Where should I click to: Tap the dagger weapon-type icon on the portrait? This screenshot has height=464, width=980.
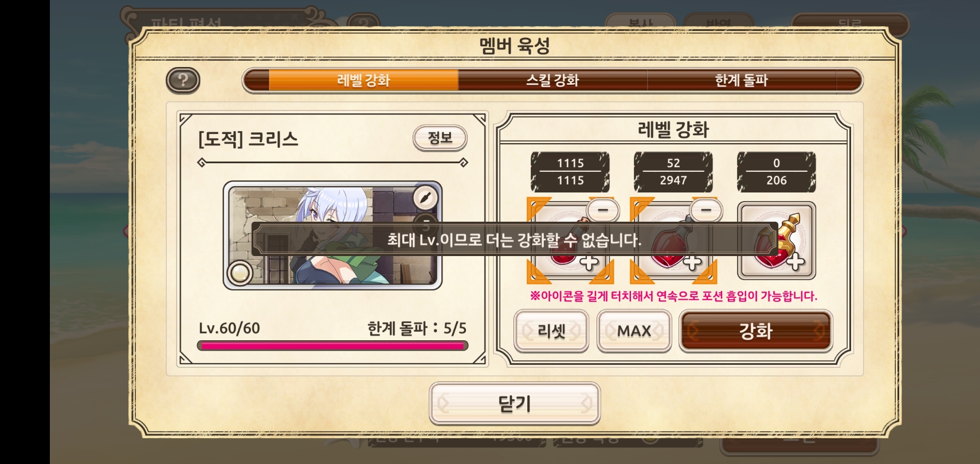tap(425, 198)
